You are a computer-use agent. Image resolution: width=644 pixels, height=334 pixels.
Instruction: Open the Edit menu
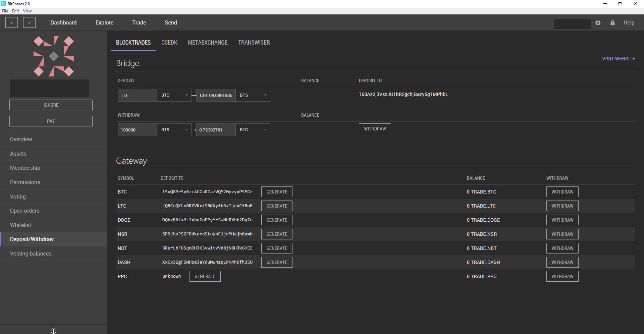(15, 11)
